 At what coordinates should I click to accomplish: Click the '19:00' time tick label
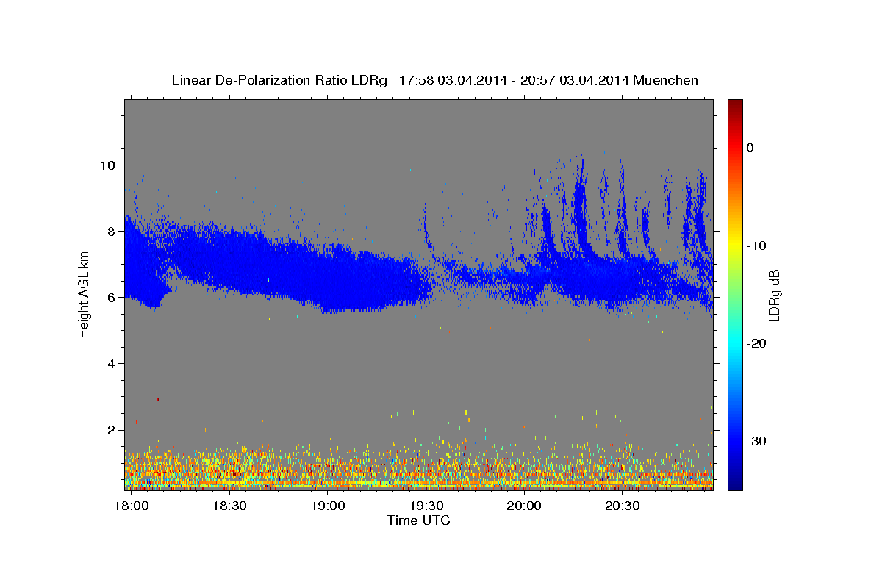tap(328, 506)
